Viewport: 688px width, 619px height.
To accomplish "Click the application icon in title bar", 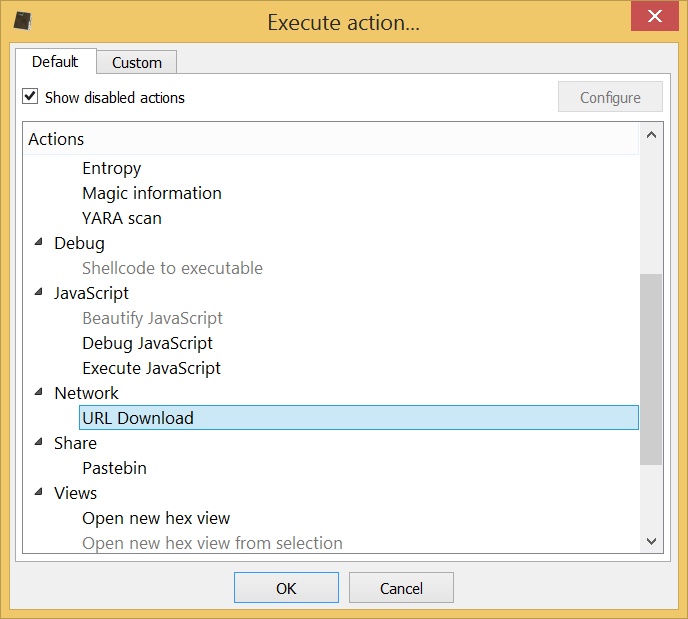I will (x=23, y=21).
